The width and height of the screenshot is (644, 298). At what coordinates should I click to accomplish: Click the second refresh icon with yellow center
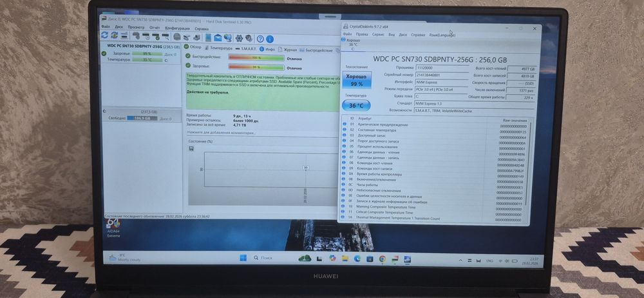click(114, 35)
